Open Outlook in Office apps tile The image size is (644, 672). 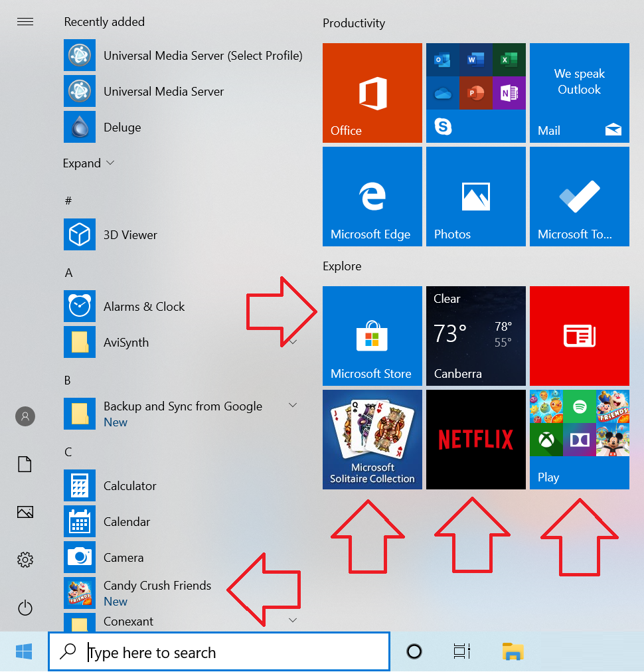click(x=442, y=60)
